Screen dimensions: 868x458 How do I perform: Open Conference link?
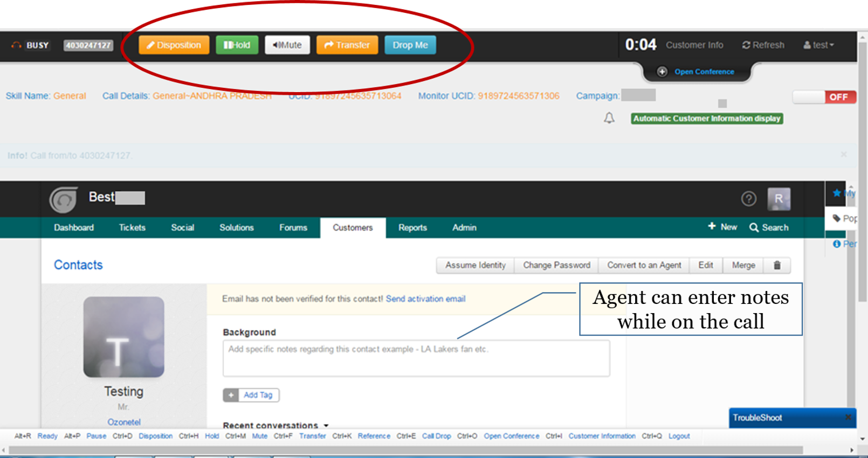click(704, 72)
